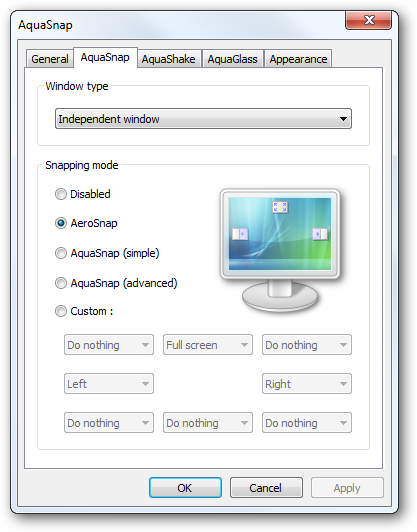Click the full screen icon on monitor preview
The image size is (417, 532).
tap(280, 207)
